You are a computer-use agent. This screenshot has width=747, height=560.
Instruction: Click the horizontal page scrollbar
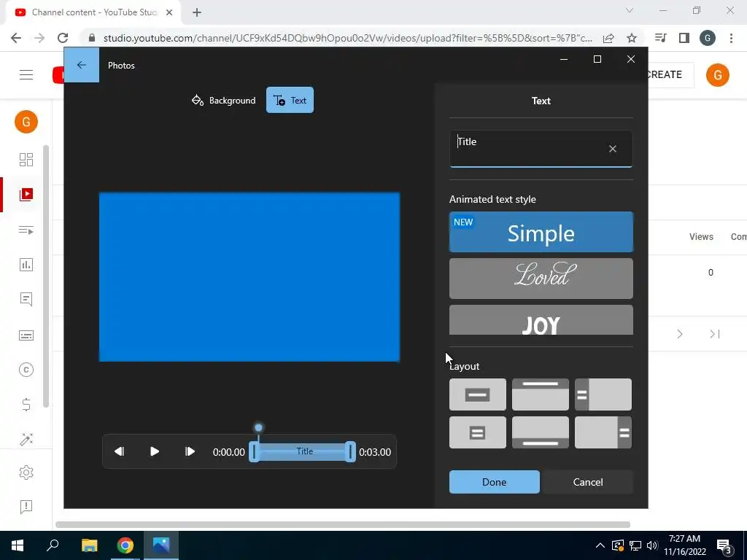pyautogui.click(x=343, y=524)
